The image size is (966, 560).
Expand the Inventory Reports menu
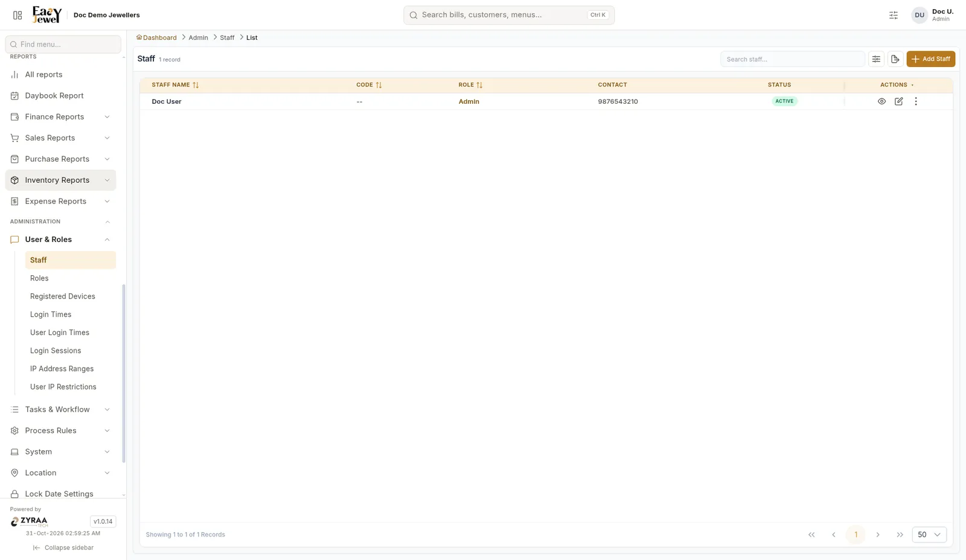pos(60,180)
